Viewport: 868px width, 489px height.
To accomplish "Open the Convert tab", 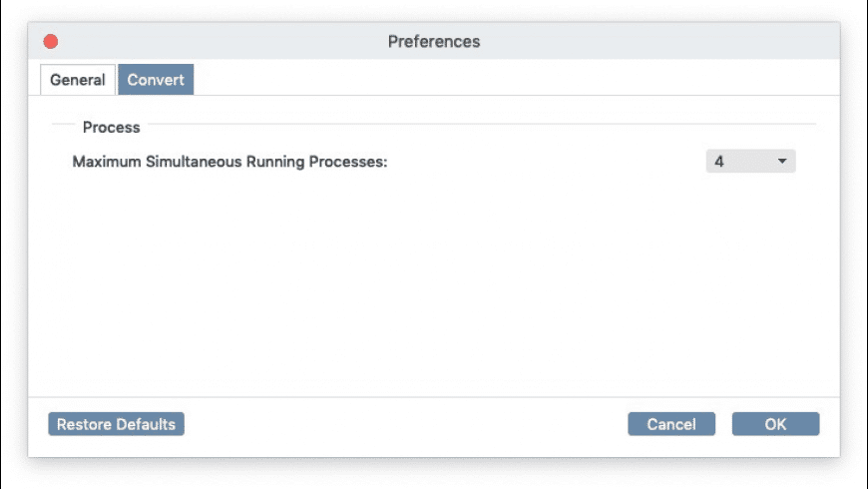I will 156,80.
